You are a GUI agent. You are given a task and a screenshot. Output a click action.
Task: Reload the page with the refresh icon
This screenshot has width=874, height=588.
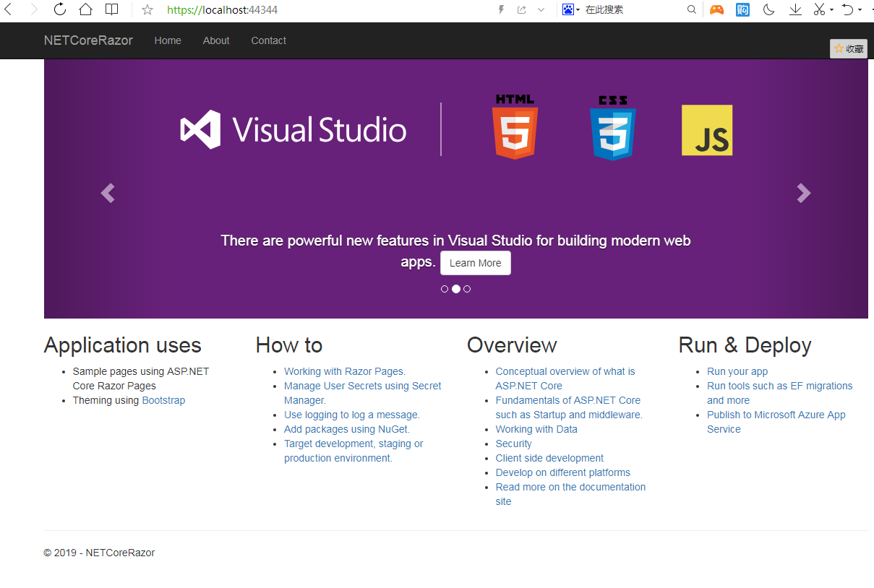tap(60, 9)
